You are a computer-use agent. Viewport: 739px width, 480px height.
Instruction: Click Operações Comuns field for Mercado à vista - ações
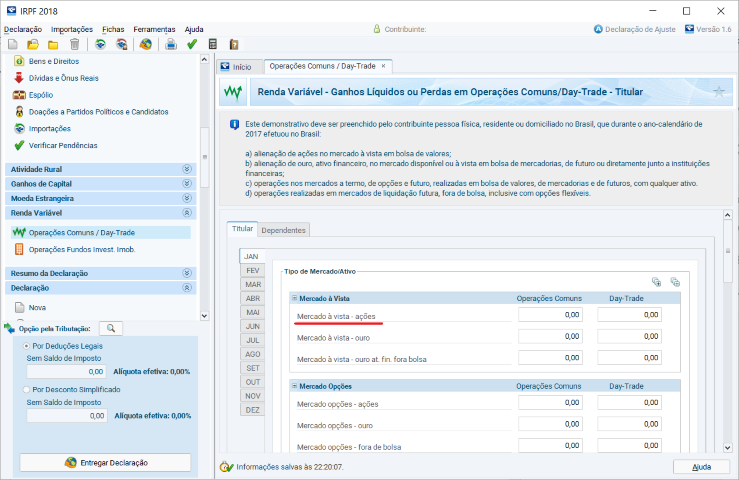tap(550, 315)
